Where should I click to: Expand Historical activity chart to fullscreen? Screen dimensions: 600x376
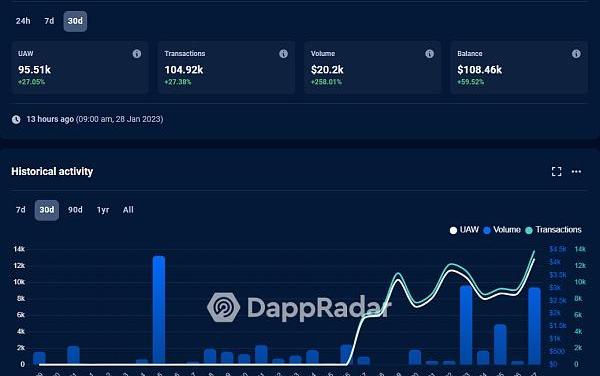pos(556,171)
